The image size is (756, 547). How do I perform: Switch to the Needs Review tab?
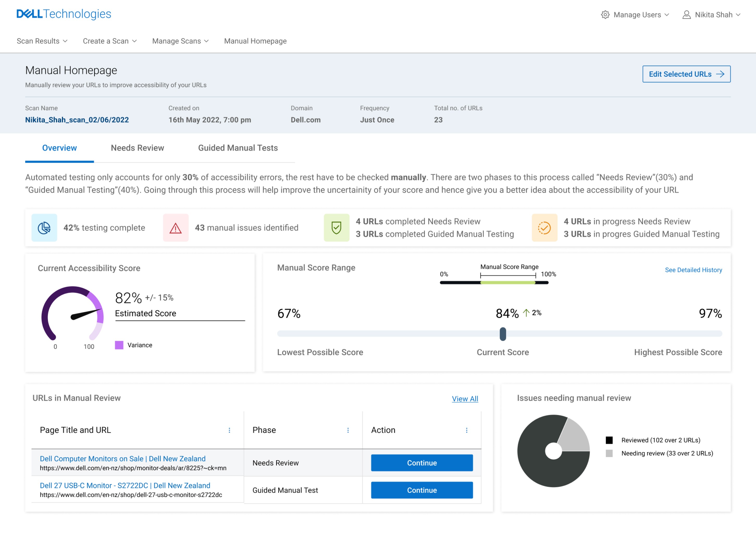[137, 148]
